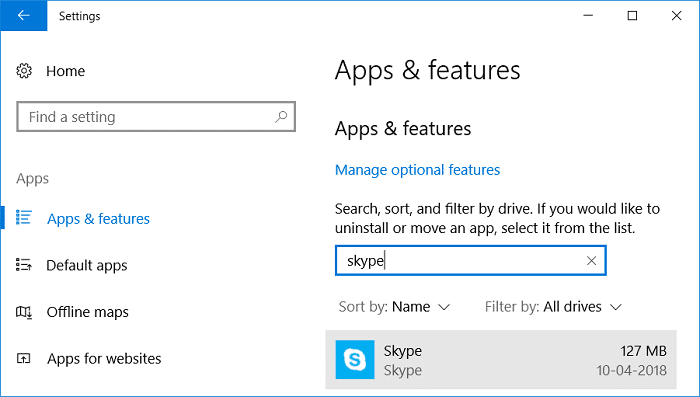Open Offline maps section

[88, 312]
